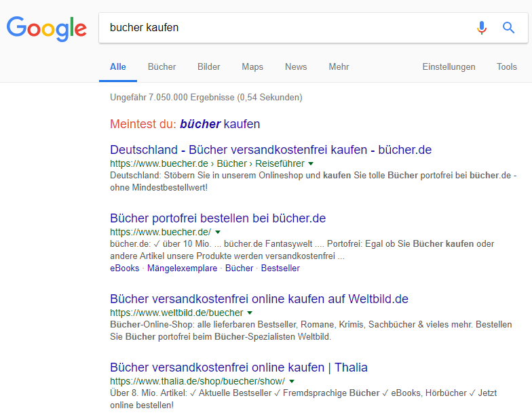Image resolution: width=532 pixels, height=417 pixels.
Task: Open the Weltbild.de Bücher result
Action: (x=259, y=298)
